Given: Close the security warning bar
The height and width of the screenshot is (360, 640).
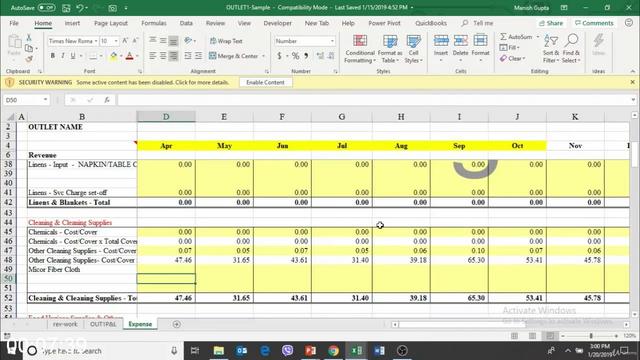Looking at the screenshot, I should pyautogui.click(x=632, y=82).
